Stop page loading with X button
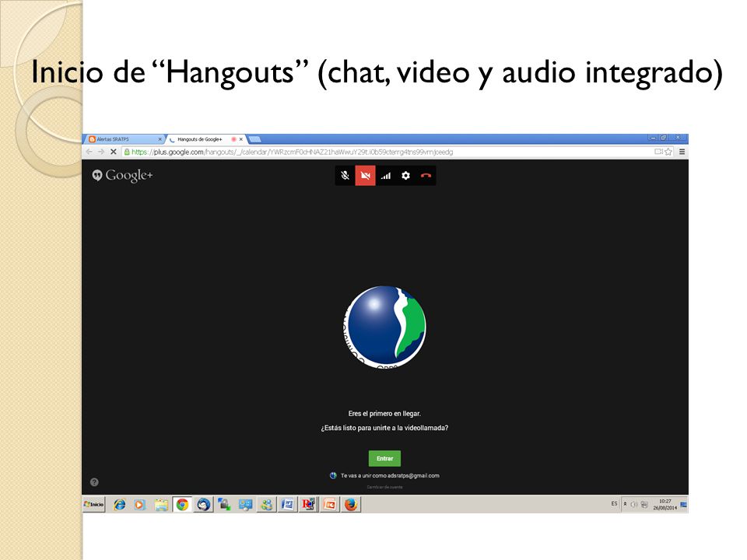 (x=114, y=152)
